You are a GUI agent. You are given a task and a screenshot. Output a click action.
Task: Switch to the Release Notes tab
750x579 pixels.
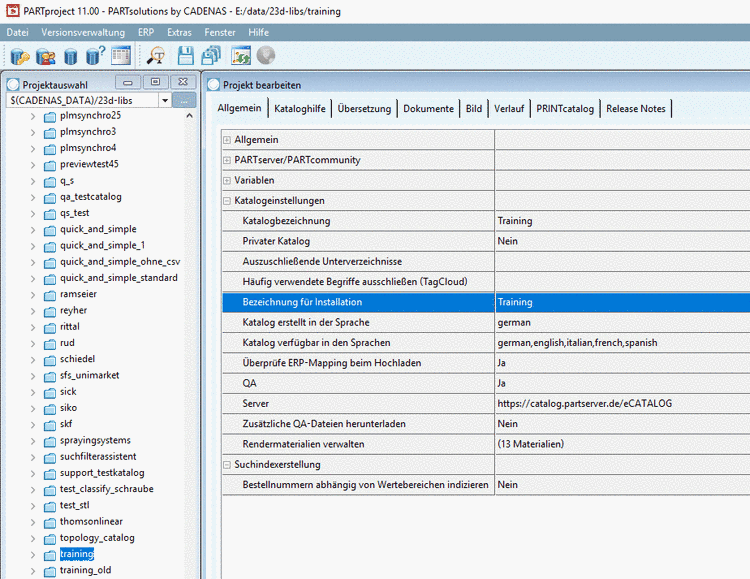[635, 108]
